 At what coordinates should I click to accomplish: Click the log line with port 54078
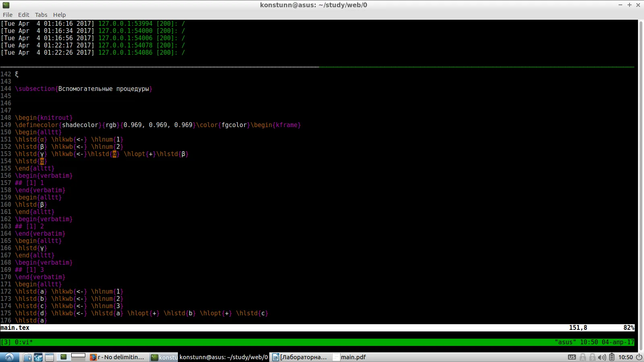coord(93,45)
